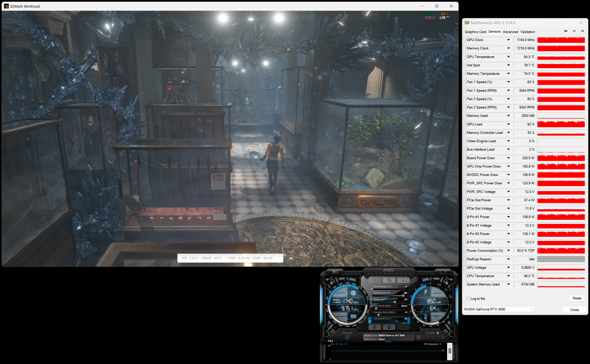The image size is (590, 364).
Task: Open the GPU-Z hamburger menu icon
Action: (582, 31)
